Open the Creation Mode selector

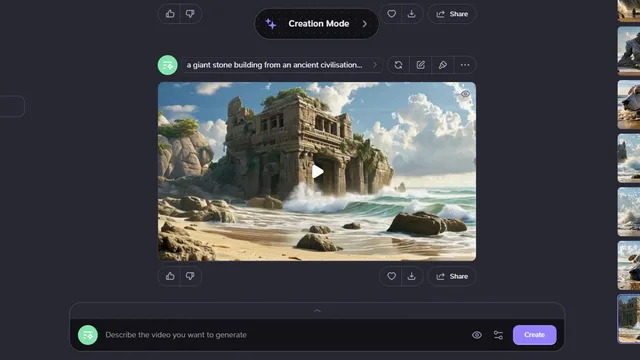click(x=317, y=24)
